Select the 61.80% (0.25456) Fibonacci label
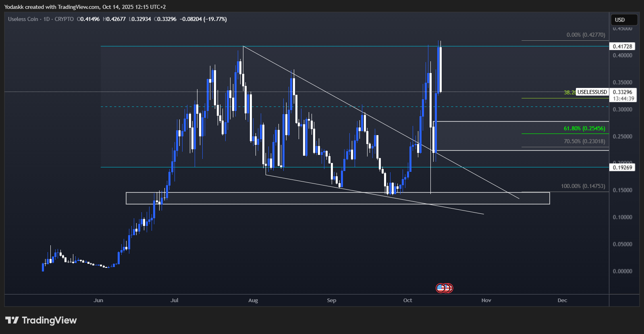 point(584,128)
